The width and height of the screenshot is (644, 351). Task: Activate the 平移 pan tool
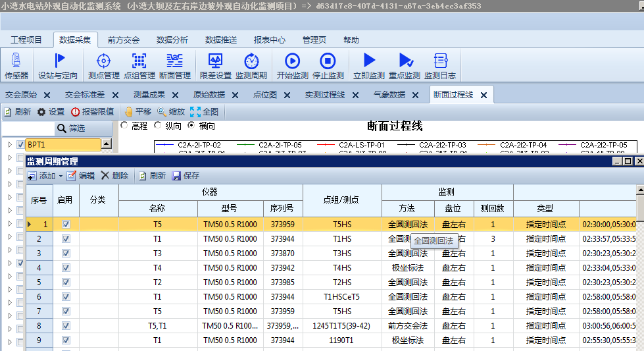138,112
